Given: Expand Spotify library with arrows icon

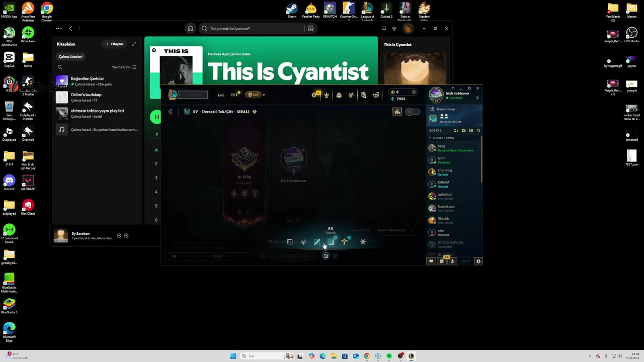Looking at the screenshot, I should click(x=134, y=44).
